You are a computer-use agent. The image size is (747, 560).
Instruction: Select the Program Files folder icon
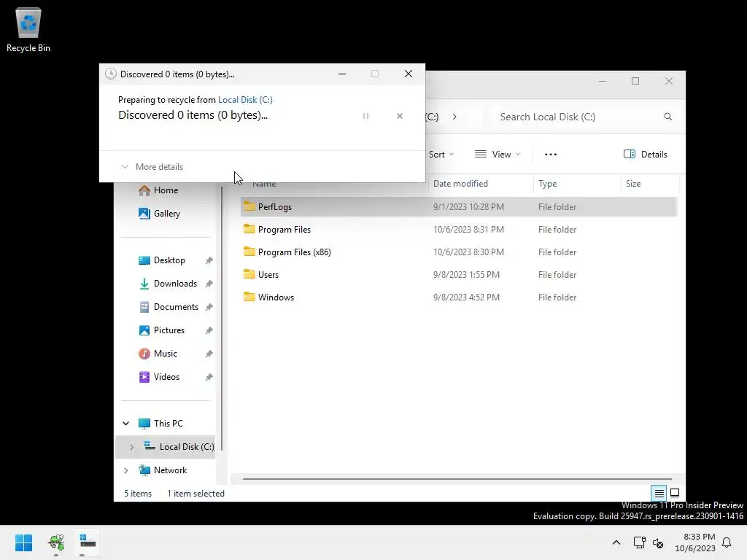249,229
